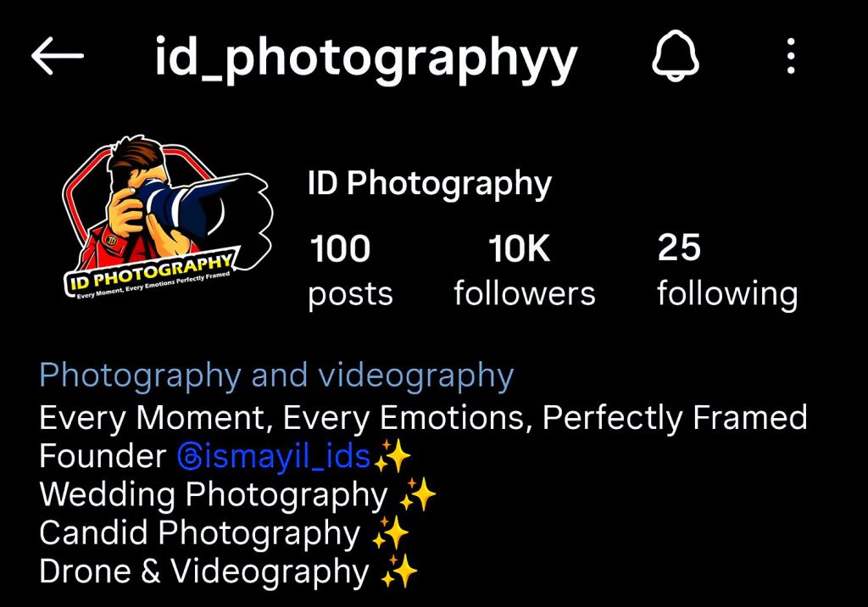Open the three-dot options menu
Image resolution: width=868 pixels, height=607 pixels.
791,56
